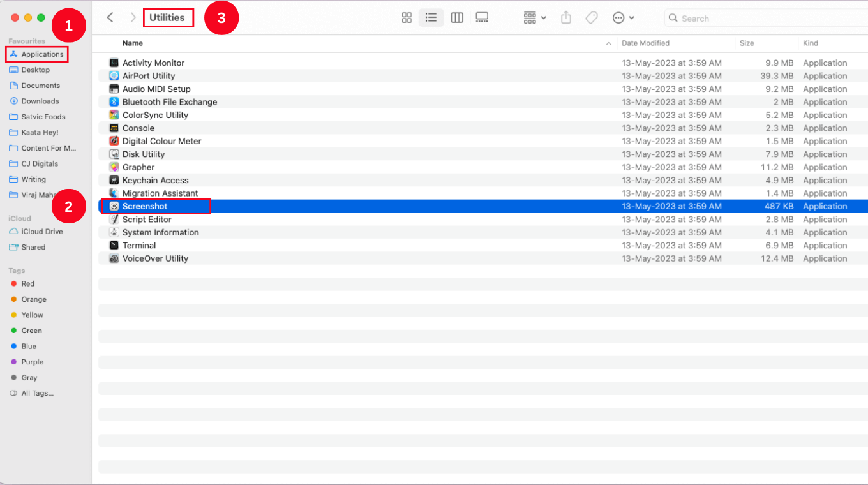
Task: Click the Console app icon
Action: tap(114, 128)
